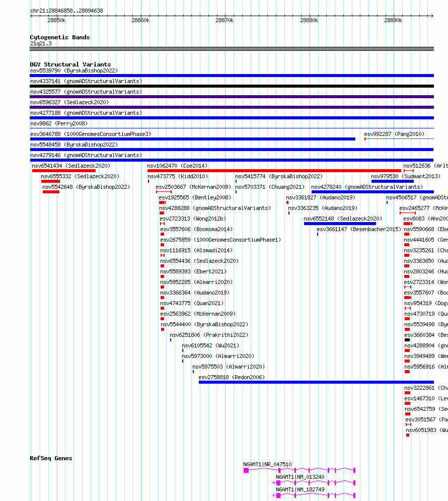Select the nsv9862 (Perry2008) label
The height and width of the screenshot is (501, 448).
coord(59,123)
